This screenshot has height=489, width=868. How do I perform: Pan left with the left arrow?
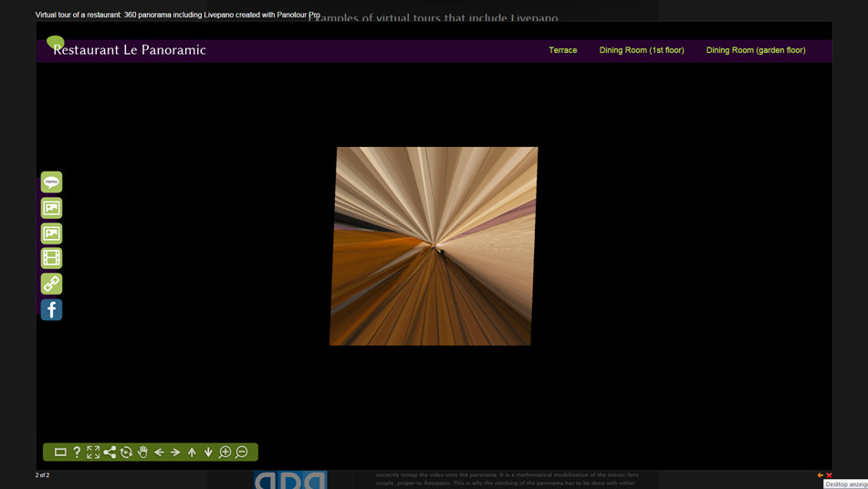point(159,453)
